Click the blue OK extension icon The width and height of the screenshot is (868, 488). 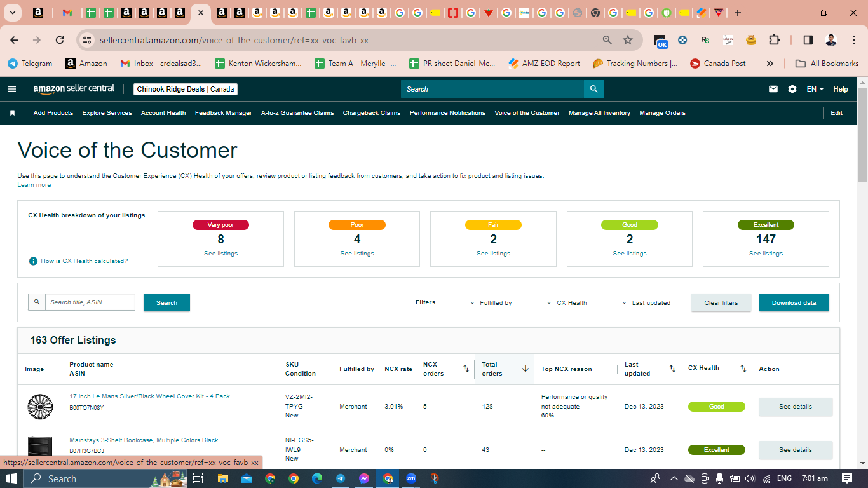[661, 41]
